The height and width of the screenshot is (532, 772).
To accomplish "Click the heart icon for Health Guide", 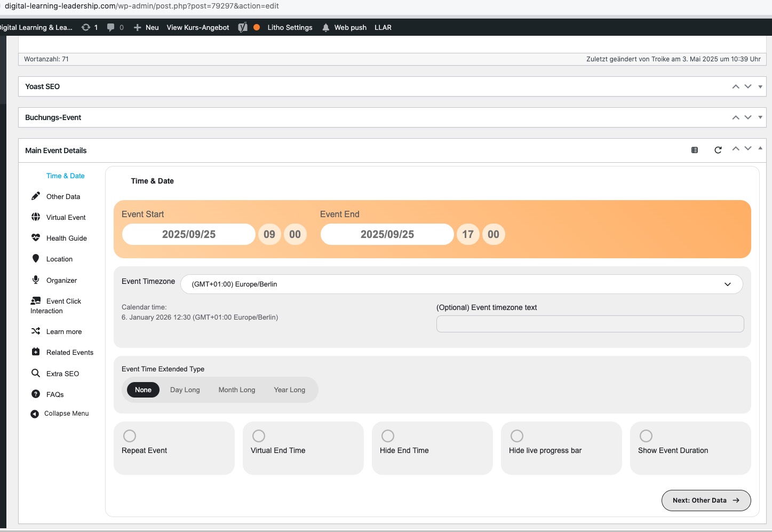I will 36,238.
